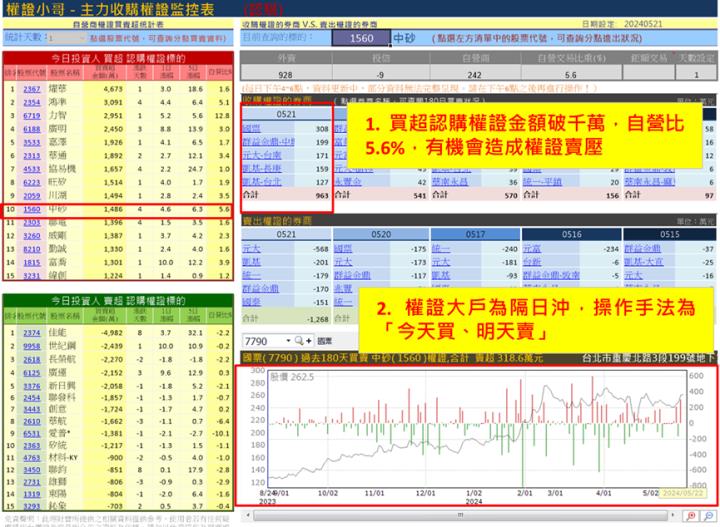Screen dimensions: 720x527
Task: Open stock link 2313 華通
Action: (x=32, y=156)
